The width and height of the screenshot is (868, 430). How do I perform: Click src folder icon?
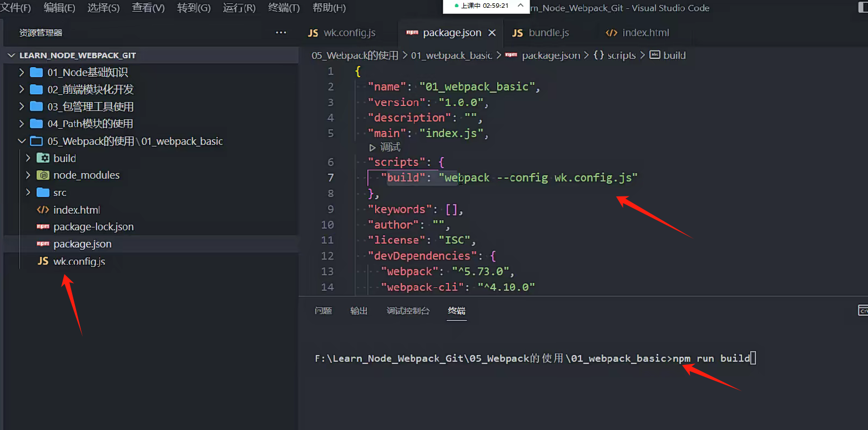(43, 193)
